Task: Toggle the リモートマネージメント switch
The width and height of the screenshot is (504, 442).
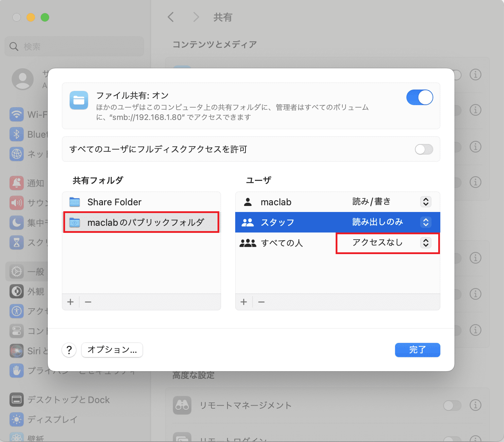Action: (x=452, y=405)
